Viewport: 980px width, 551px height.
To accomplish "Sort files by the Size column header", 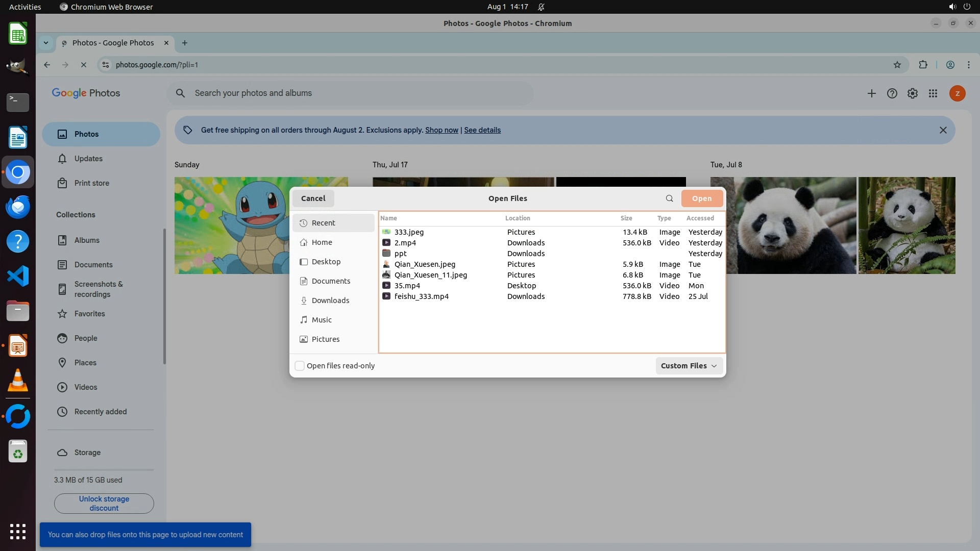I will click(626, 218).
